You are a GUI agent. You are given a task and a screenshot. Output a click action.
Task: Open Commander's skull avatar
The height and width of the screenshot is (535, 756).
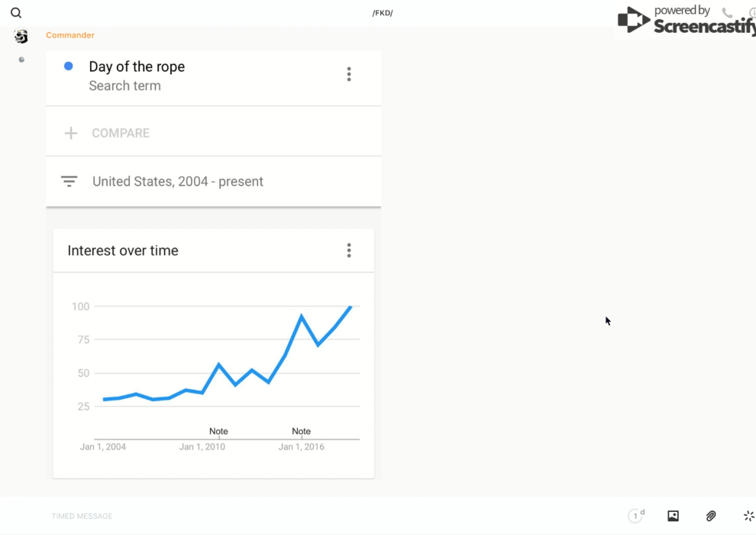click(x=21, y=36)
